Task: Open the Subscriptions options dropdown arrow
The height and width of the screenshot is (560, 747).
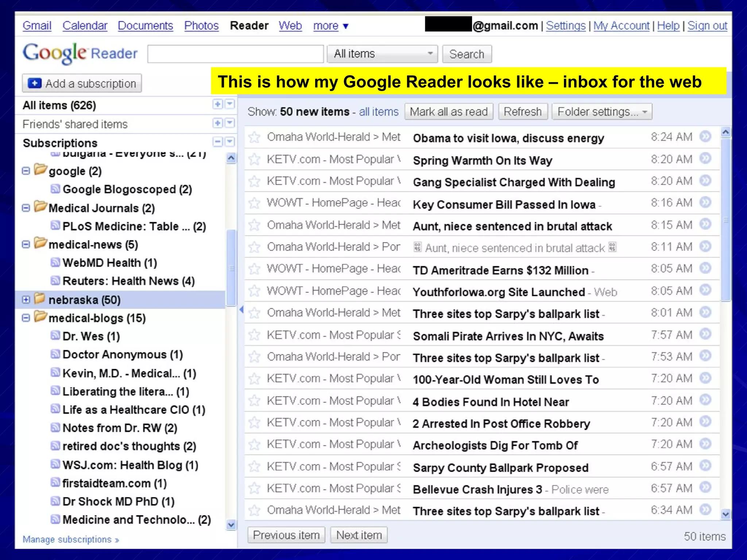Action: click(x=230, y=142)
